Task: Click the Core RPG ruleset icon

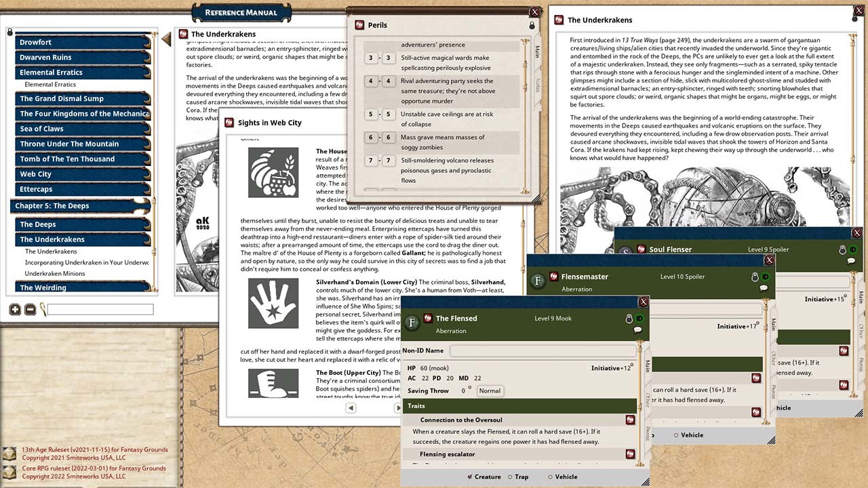Action: (x=9, y=472)
